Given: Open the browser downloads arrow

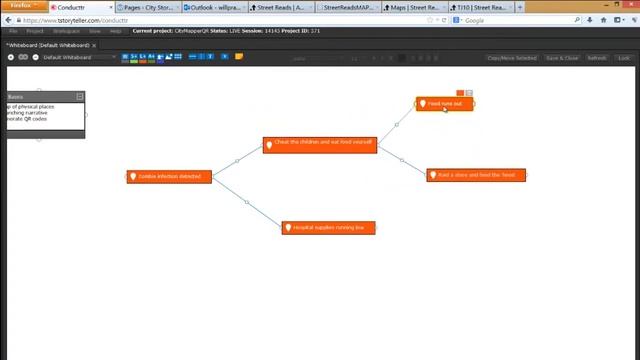Looking at the screenshot, I should tap(590, 20).
